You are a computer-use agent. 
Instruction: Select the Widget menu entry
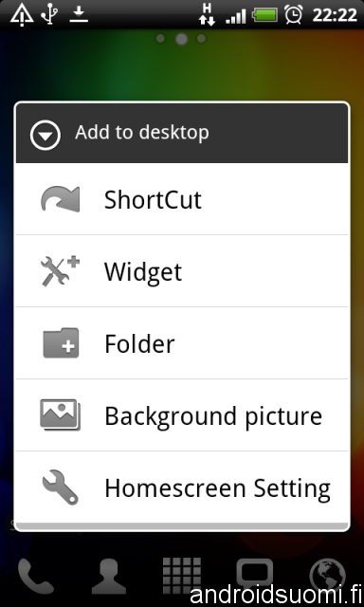click(182, 271)
